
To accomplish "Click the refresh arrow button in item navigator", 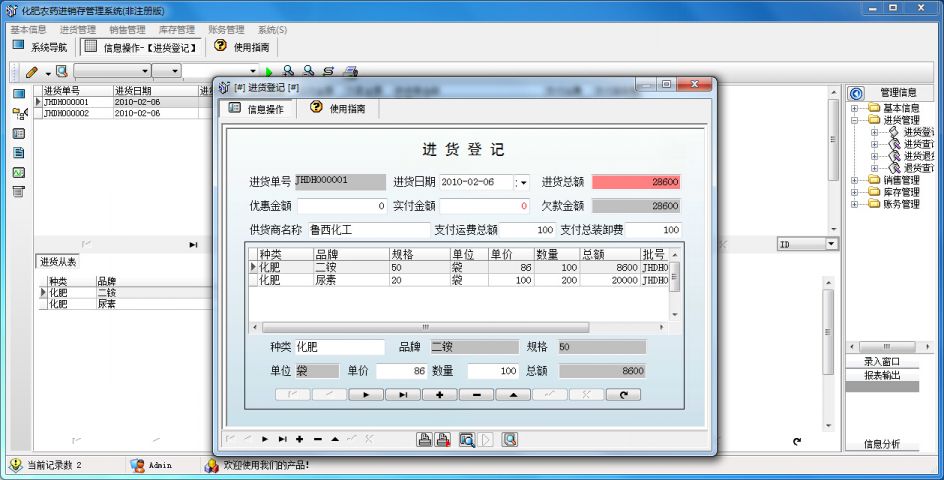I will 624,395.
